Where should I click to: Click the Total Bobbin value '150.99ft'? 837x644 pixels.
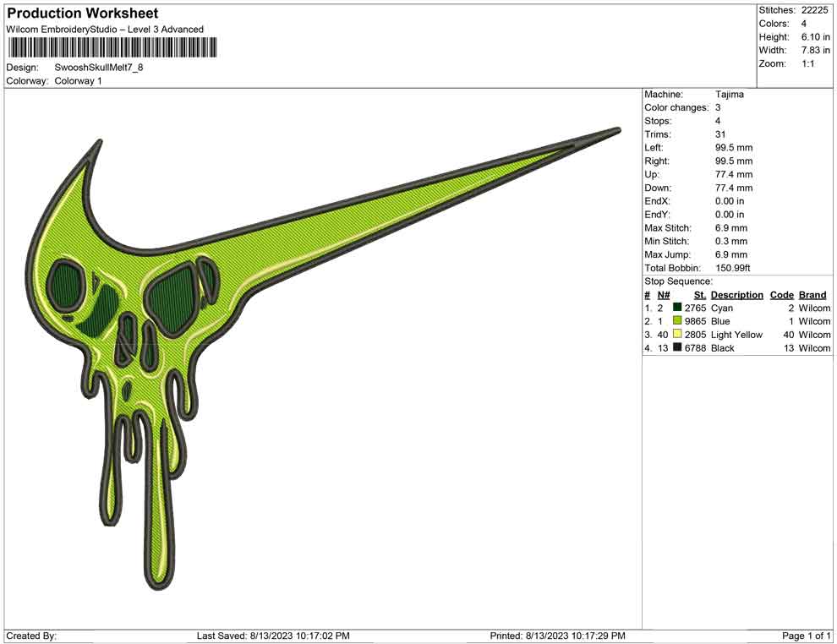732,268
